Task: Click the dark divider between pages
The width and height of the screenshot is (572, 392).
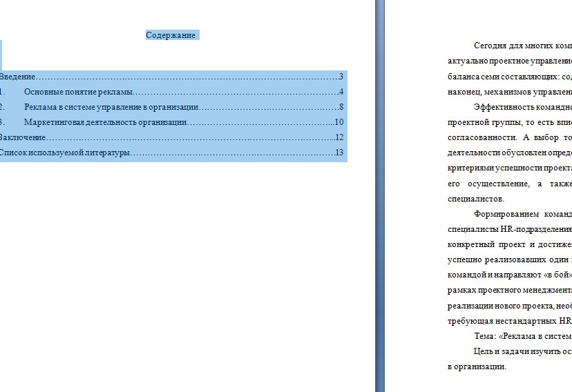Action: click(x=379, y=196)
